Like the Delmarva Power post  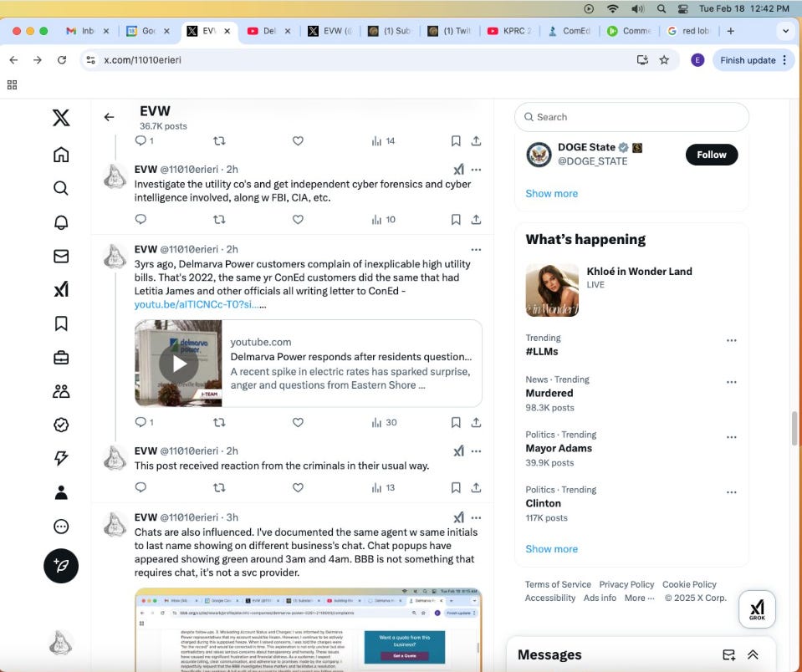point(298,422)
